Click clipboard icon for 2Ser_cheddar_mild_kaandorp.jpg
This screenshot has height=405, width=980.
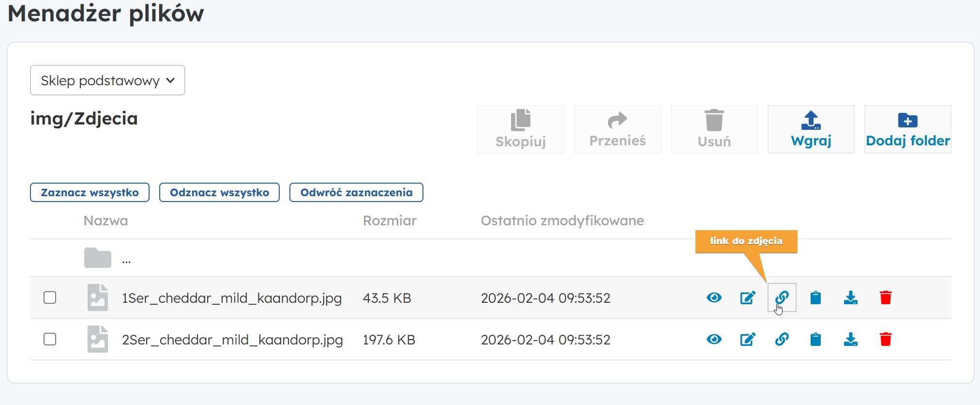pos(815,339)
